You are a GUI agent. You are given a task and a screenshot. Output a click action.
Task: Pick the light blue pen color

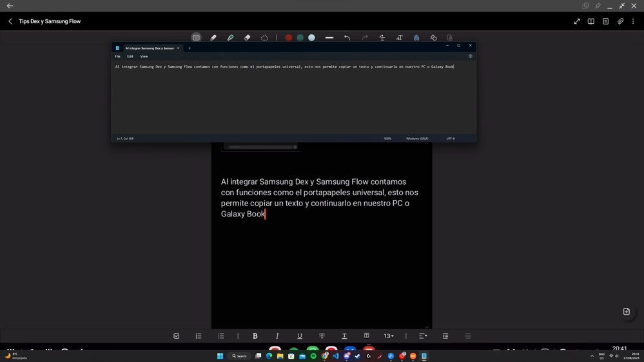(312, 37)
